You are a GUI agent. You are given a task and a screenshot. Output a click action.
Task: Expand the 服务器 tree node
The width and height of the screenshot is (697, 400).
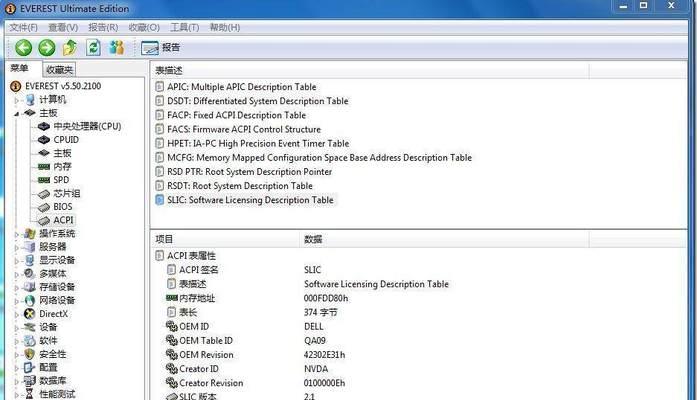click(16, 248)
